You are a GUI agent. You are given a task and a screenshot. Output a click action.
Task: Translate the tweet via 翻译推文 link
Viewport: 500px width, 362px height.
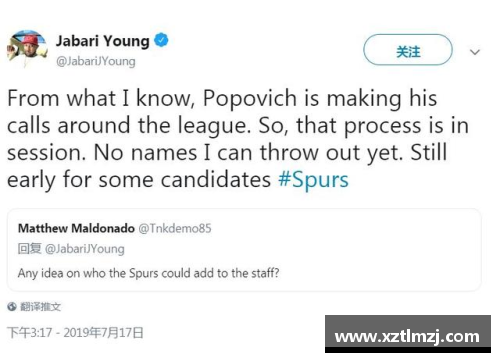click(40, 306)
